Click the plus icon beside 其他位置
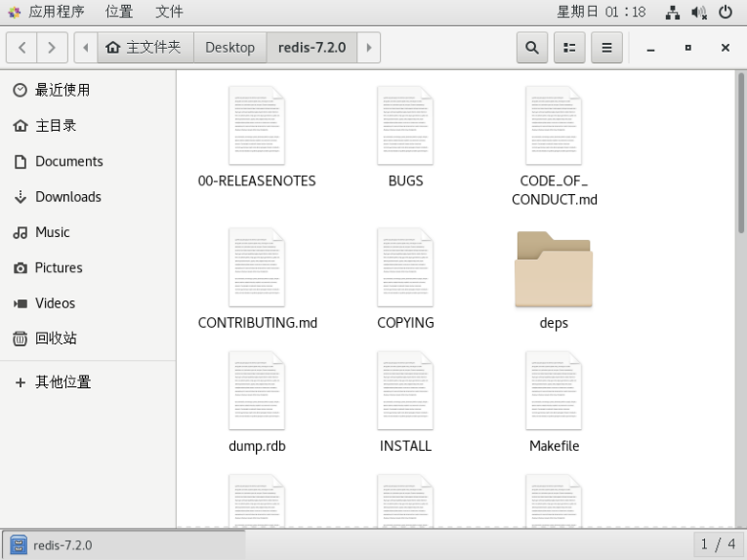This screenshot has width=747, height=560. [20, 382]
